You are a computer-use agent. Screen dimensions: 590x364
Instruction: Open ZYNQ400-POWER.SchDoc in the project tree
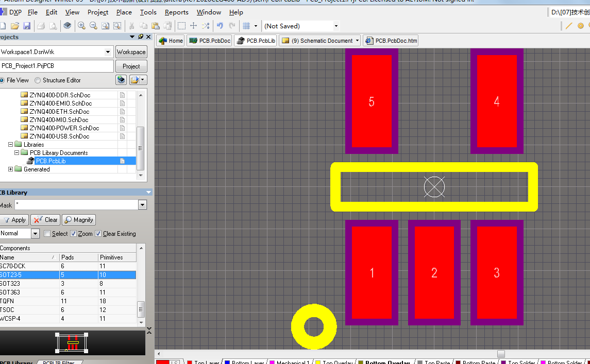64,128
